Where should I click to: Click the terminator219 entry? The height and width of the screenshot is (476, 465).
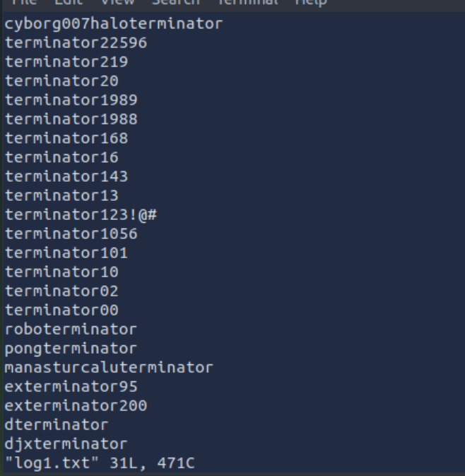[66, 62]
